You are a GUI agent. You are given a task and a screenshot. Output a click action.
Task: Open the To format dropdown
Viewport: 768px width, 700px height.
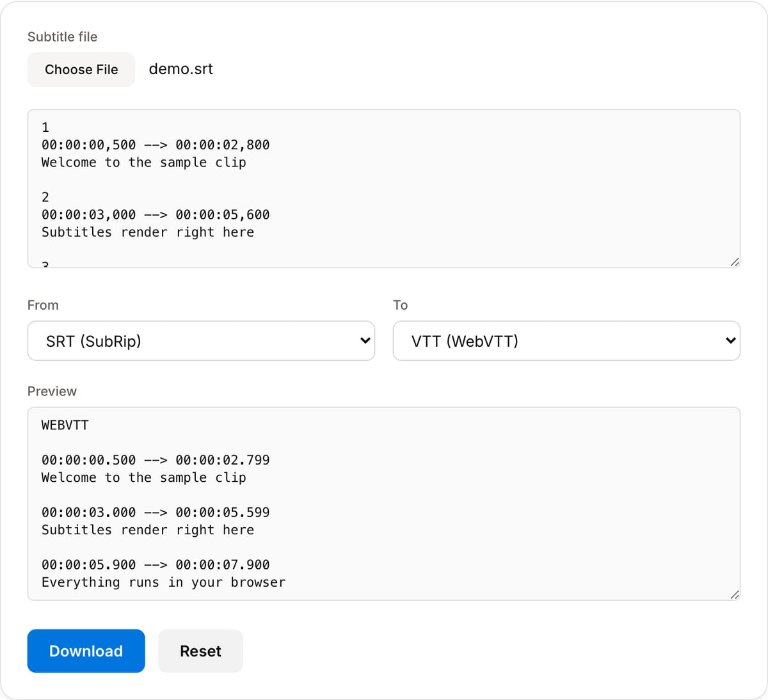(x=566, y=341)
